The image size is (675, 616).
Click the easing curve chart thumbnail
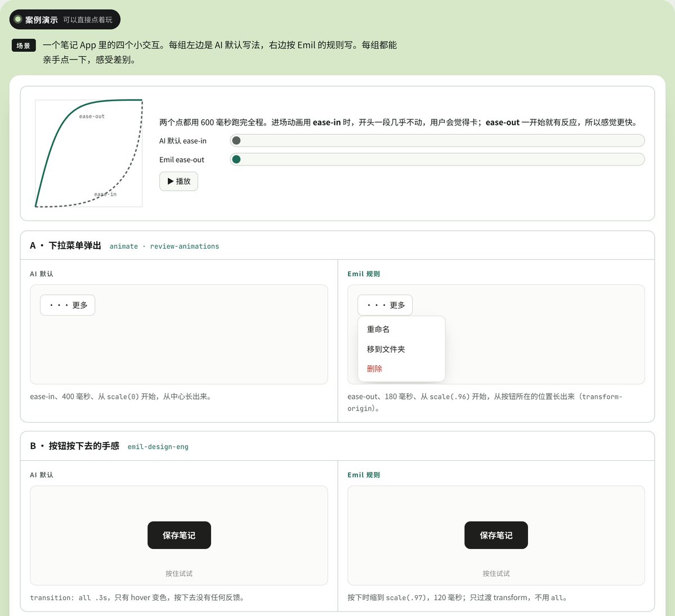coord(89,153)
